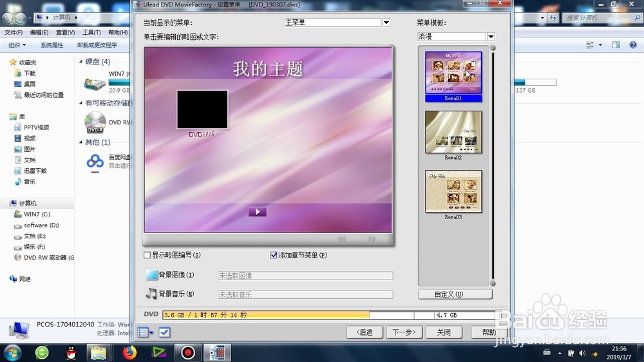Open 编辑(E) menu in Explorer window

click(39, 32)
